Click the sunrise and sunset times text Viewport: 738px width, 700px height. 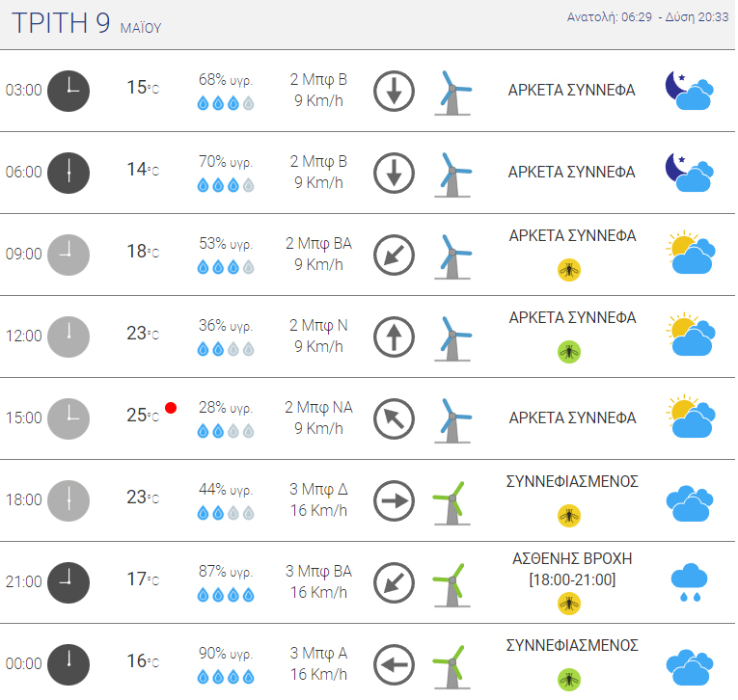pyautogui.click(x=647, y=17)
